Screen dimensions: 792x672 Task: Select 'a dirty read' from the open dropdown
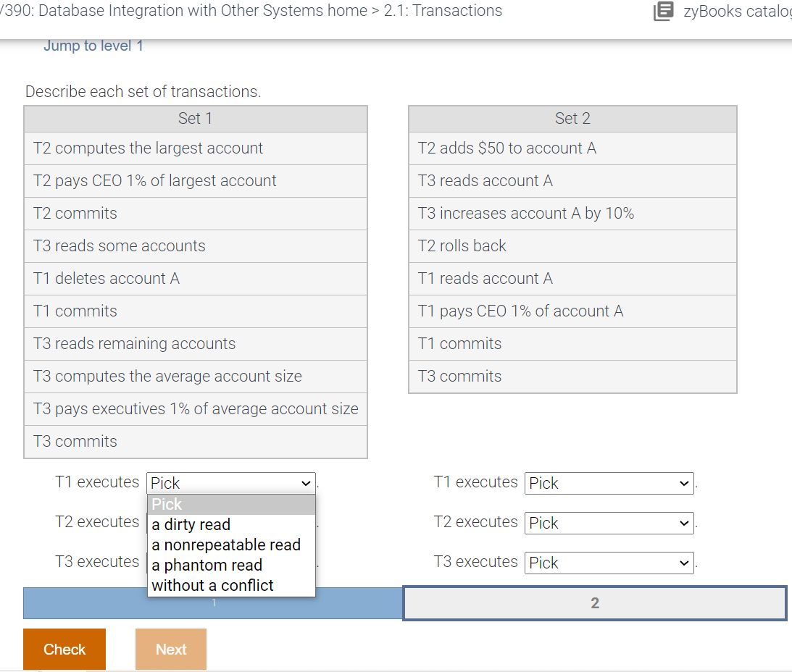pyautogui.click(x=191, y=524)
